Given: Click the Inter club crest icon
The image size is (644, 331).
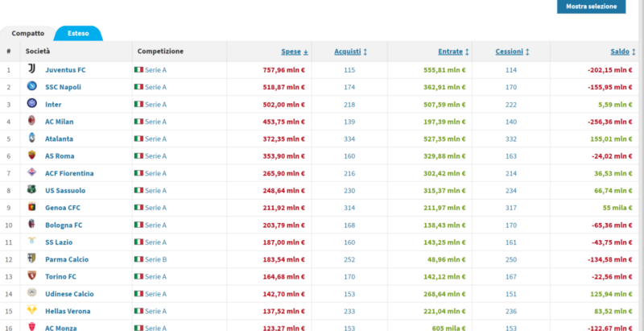Looking at the screenshot, I should pos(32,104).
